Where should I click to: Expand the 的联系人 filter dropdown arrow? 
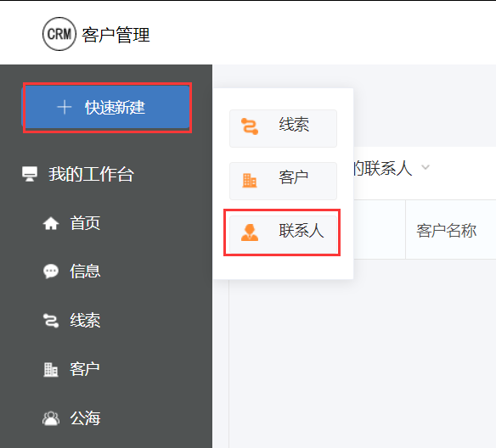[426, 167]
